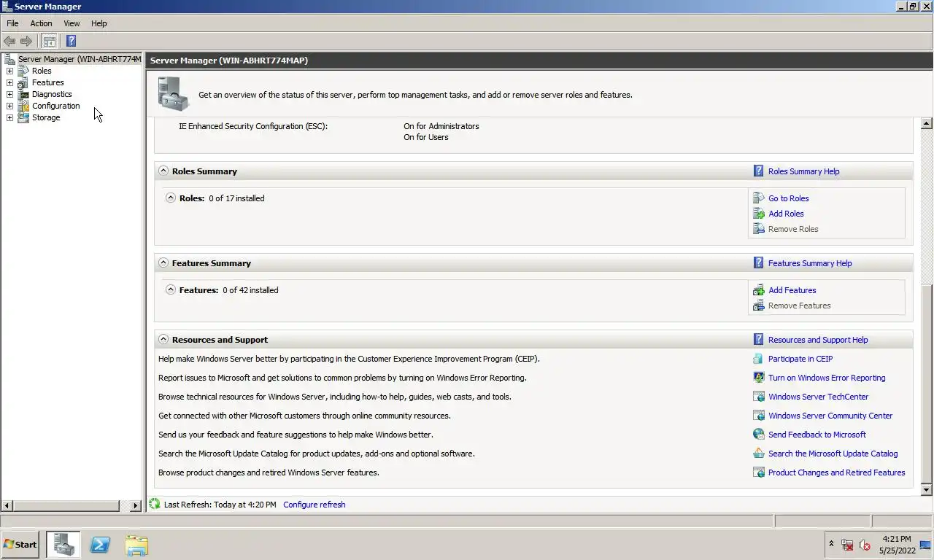
Task: Click the Show/Hide Console Tree toolbar icon
Action: [50, 41]
